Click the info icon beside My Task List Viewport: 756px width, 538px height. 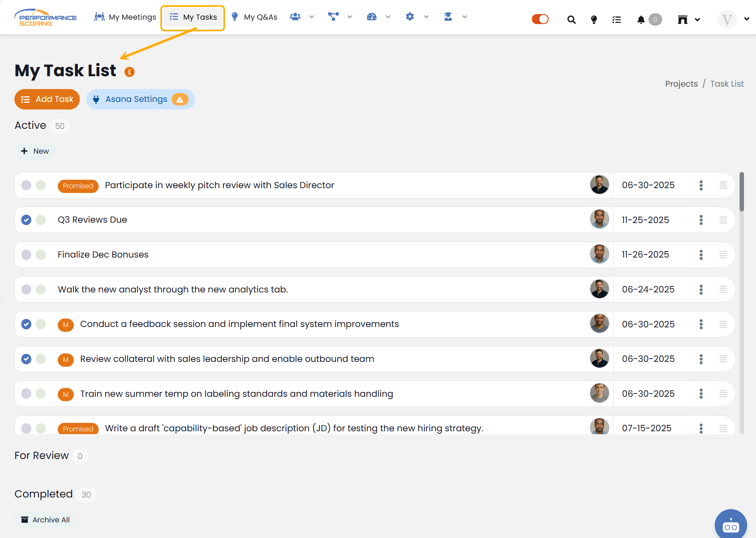click(x=129, y=72)
